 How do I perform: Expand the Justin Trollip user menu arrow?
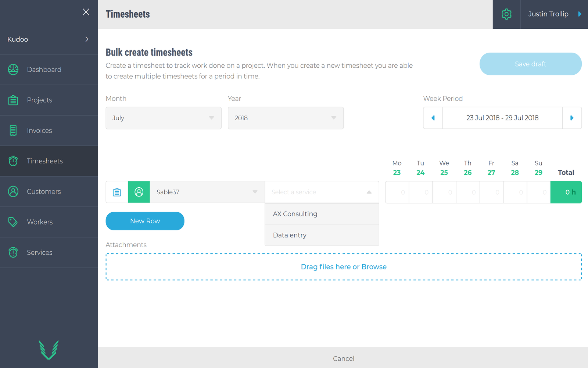point(580,14)
